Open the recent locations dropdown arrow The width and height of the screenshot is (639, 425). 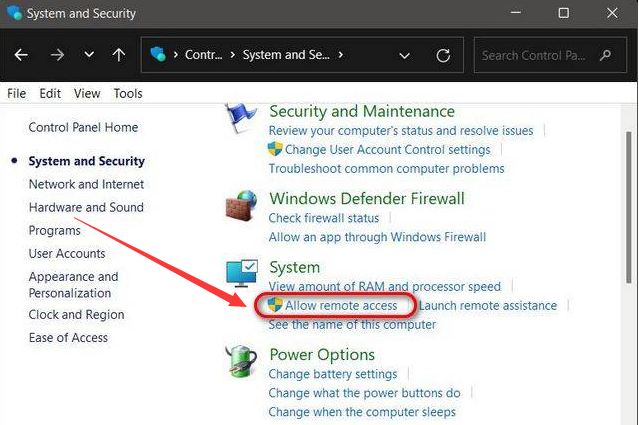(89, 55)
